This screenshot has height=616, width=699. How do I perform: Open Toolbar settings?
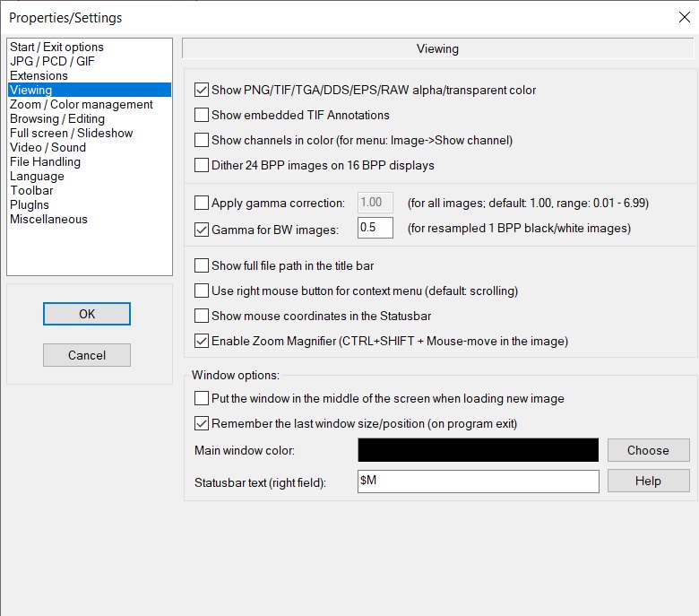pyautogui.click(x=89, y=190)
